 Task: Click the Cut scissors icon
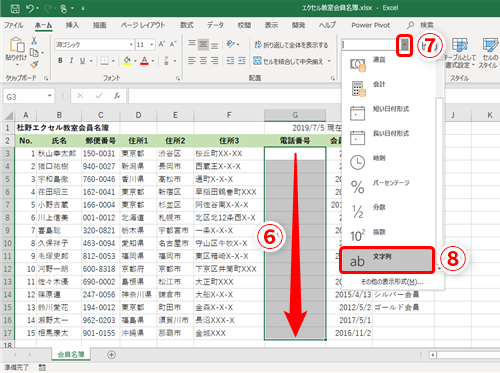pyautogui.click(x=34, y=41)
